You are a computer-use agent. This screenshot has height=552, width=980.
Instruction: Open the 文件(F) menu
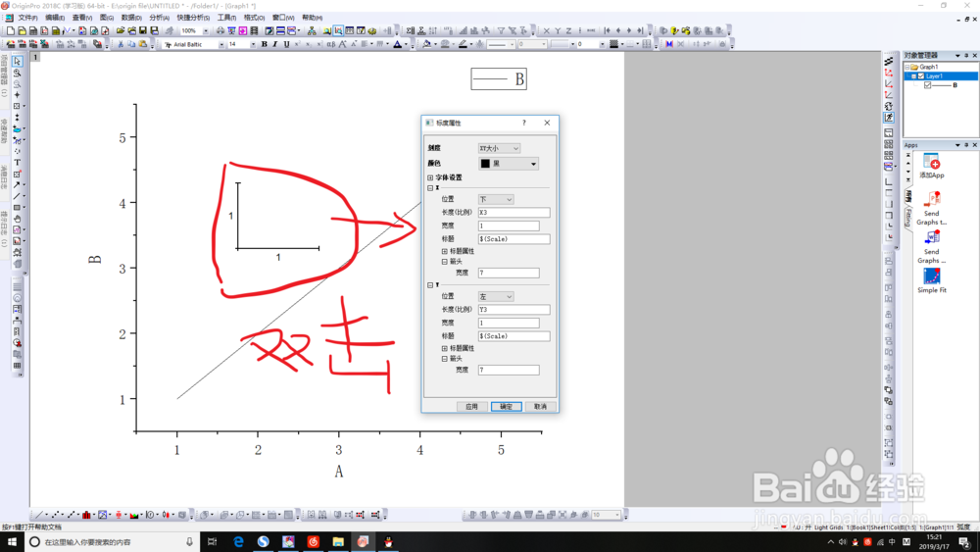pos(27,18)
